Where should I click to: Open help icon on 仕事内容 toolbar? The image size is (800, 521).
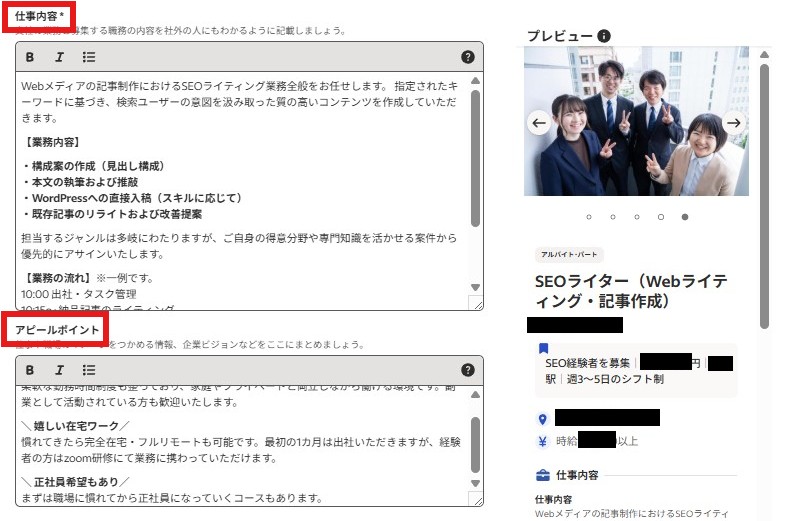(467, 57)
